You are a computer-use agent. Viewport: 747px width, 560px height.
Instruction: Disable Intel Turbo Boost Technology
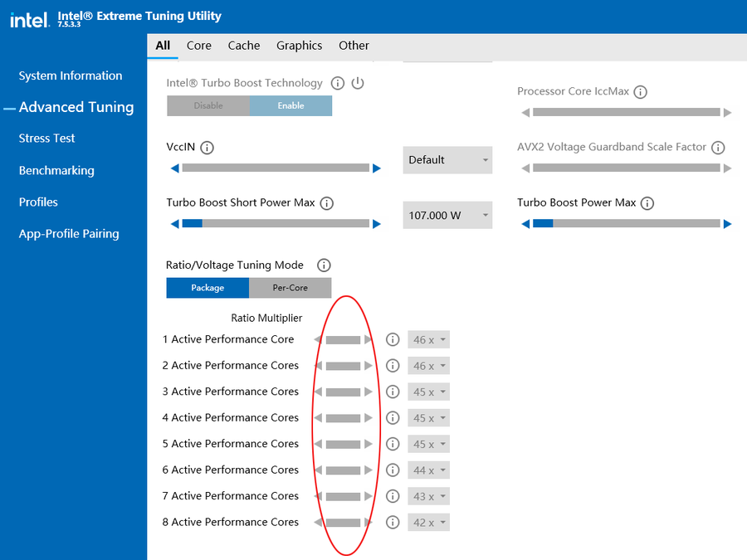click(x=208, y=106)
